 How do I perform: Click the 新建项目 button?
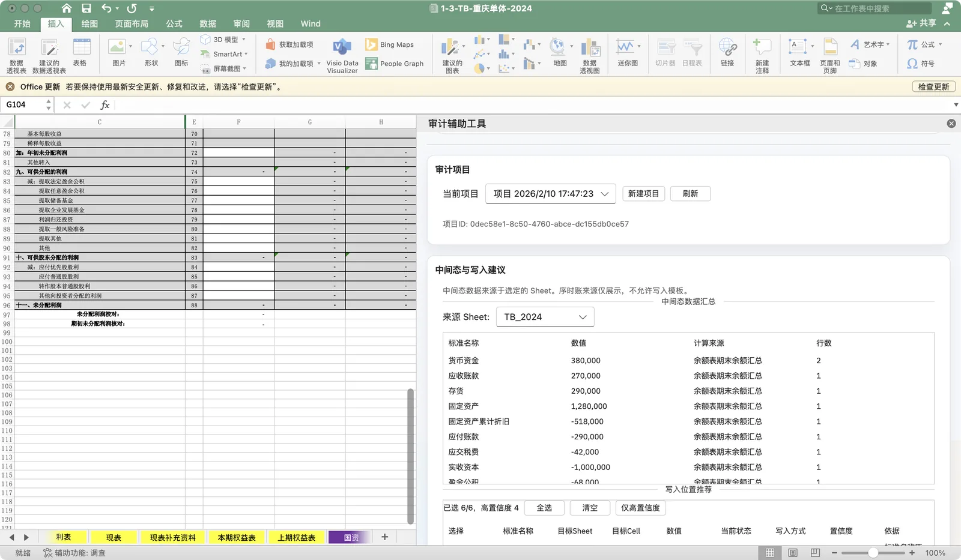643,194
